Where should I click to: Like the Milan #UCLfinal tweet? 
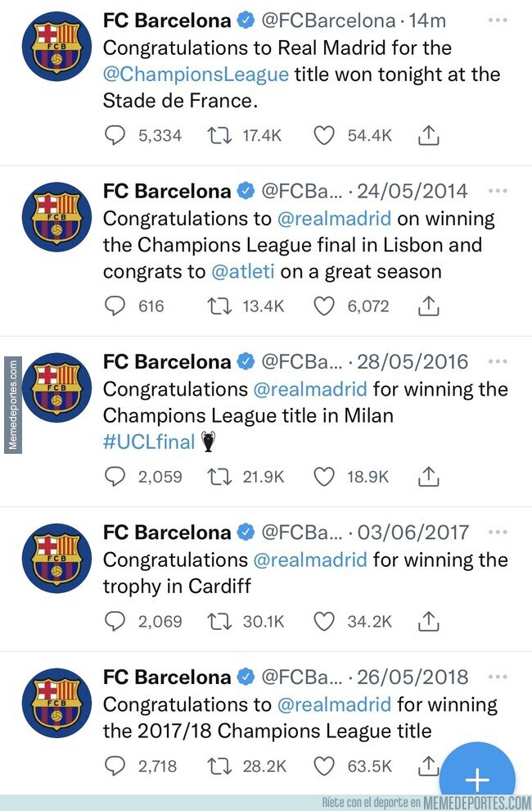pos(325,476)
